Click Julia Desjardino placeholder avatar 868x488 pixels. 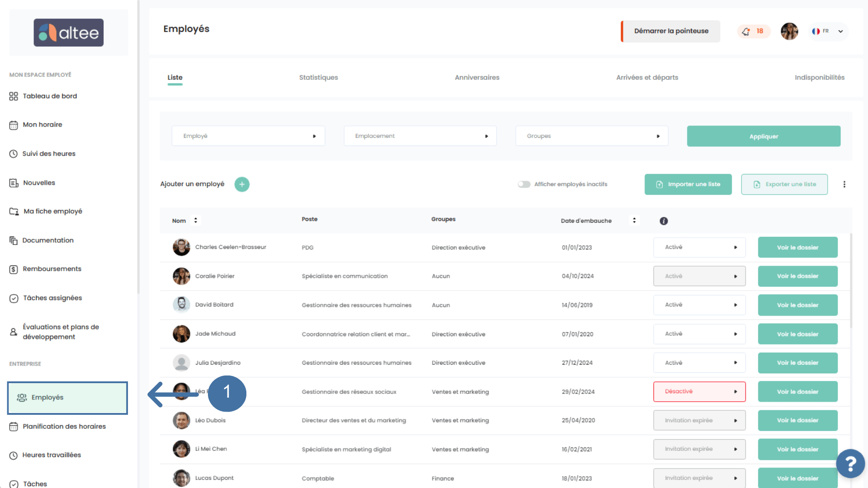click(181, 363)
